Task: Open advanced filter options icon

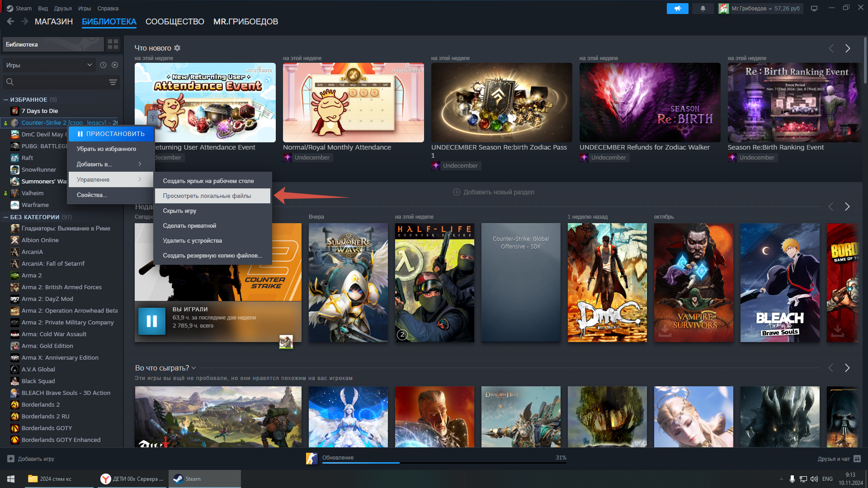Action: click(113, 82)
